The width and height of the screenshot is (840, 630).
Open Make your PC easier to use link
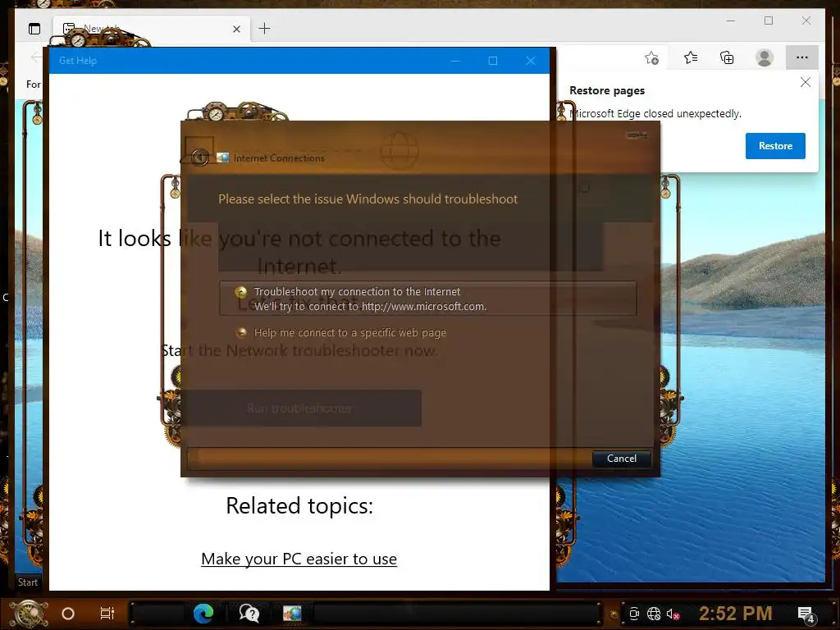tap(299, 559)
